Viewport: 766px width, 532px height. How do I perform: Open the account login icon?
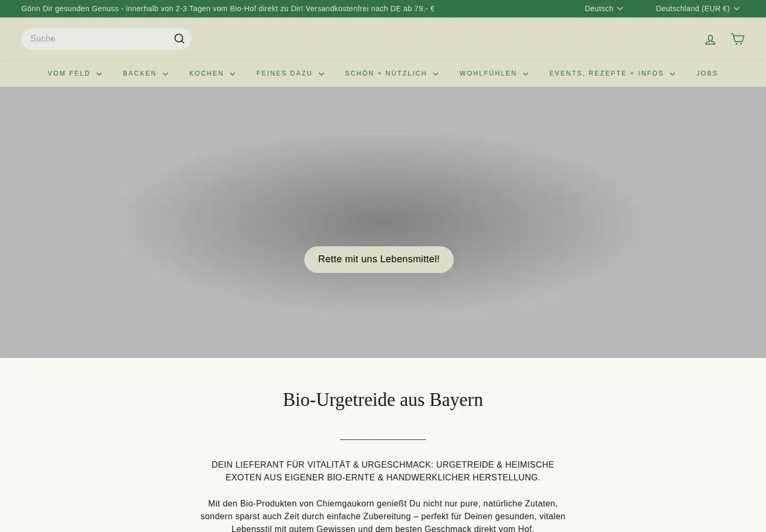pyautogui.click(x=710, y=39)
